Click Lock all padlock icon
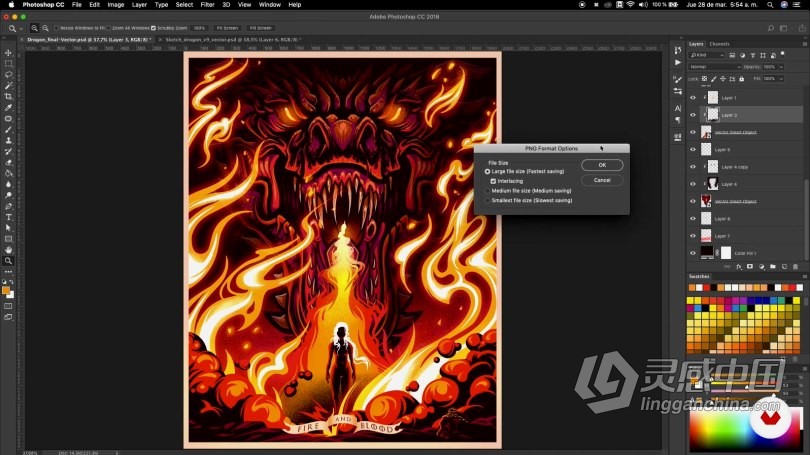The image size is (810, 455). click(742, 79)
